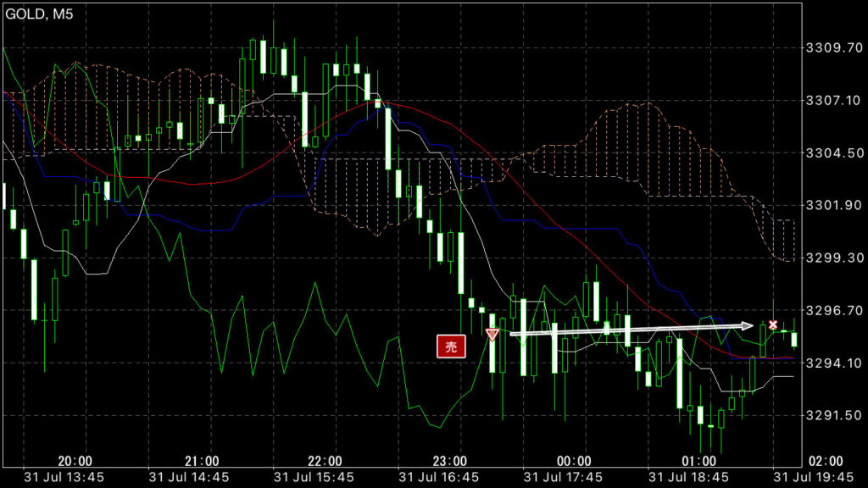868x488 pixels.
Task: Click the red 売 sell label
Action: click(451, 347)
